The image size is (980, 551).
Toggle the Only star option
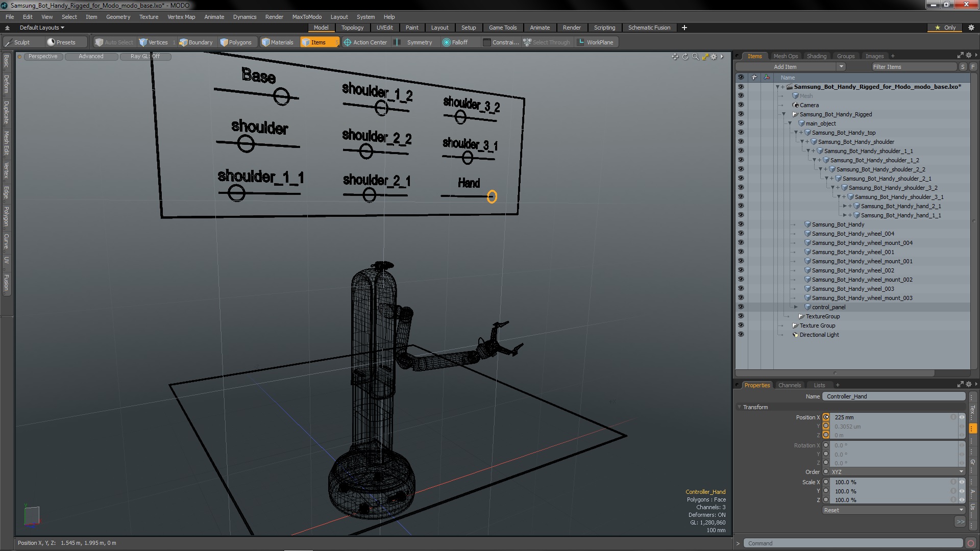[x=945, y=28]
